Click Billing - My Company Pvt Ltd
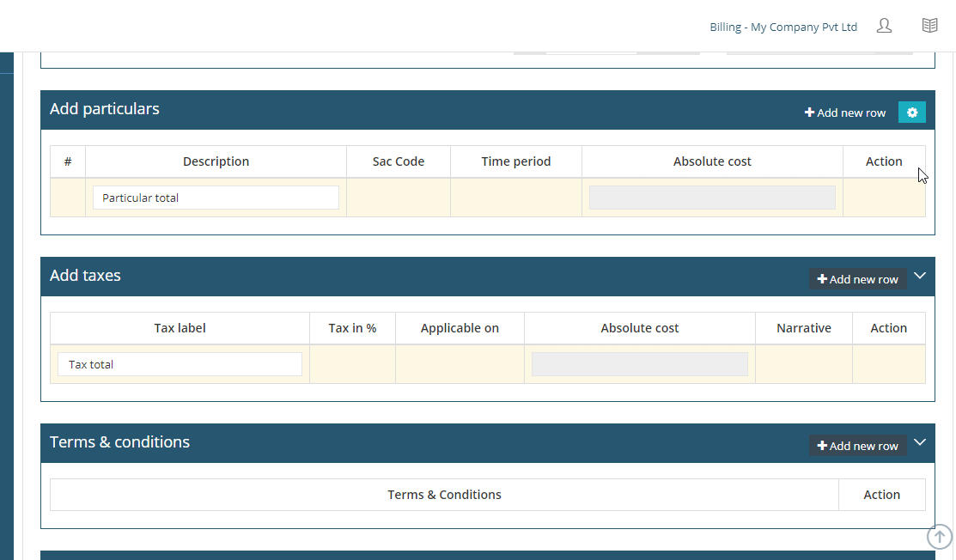956x560 pixels. [x=783, y=27]
